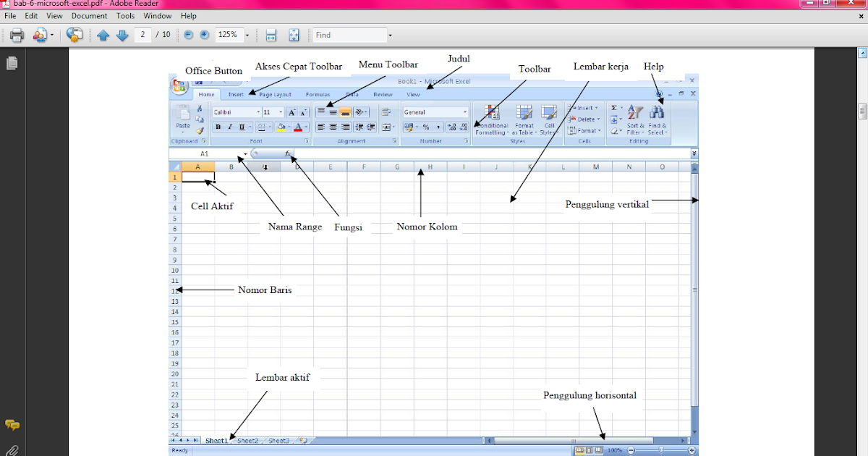This screenshot has height=456, width=868.
Task: Click the Cut scissors icon in Excel Clipboard group
Action: [x=200, y=109]
